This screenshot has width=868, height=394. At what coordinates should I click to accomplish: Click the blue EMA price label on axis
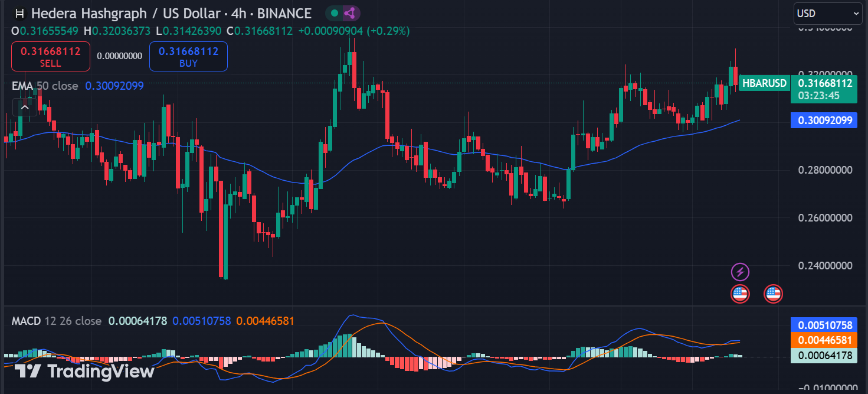coord(824,121)
